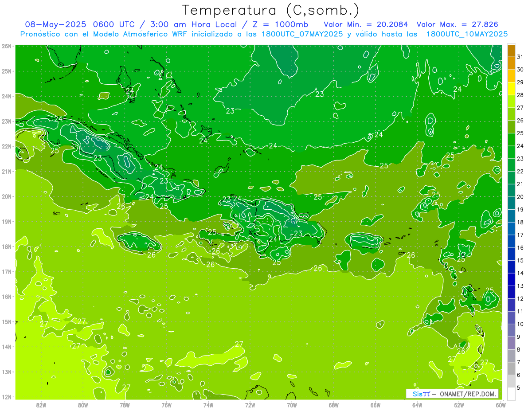Pick the yellow swatch between 28 and 29
532x411 pixels.
pos(511,89)
